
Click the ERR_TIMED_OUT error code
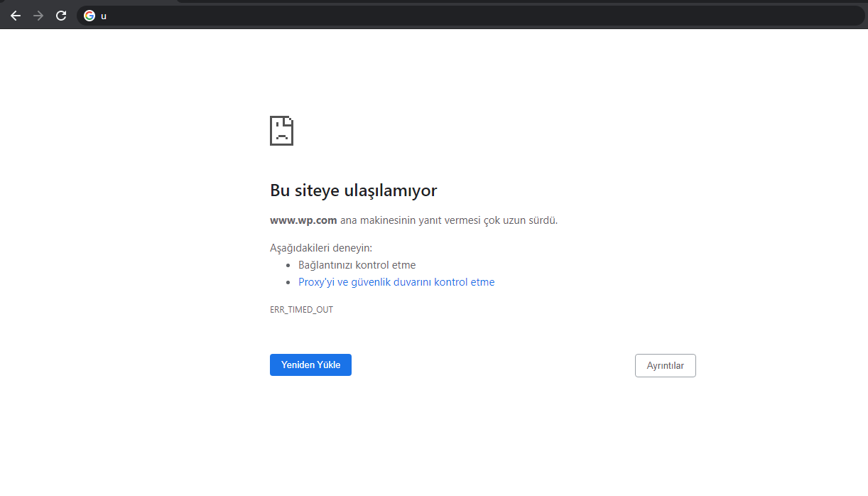[x=301, y=310]
